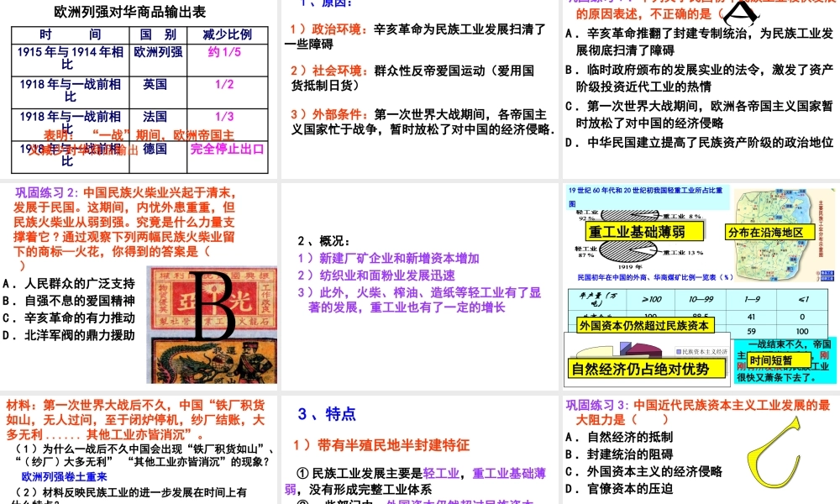Image resolution: width=840 pixels, height=504 pixels.
Task: Select option A 辛亥革命推翻了封建专制统治
Action: [x=699, y=42]
